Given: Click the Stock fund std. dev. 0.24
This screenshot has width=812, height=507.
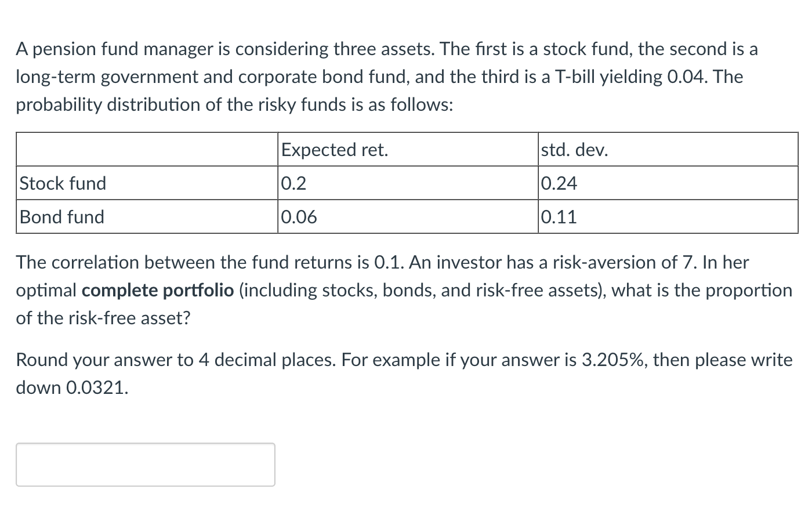Looking at the screenshot, I should (x=559, y=183).
